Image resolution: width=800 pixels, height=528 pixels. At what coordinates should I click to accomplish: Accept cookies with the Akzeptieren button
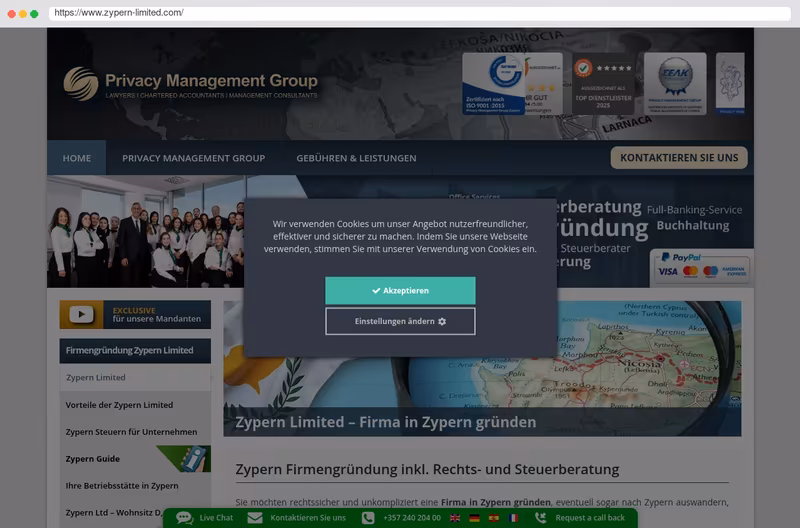400,290
